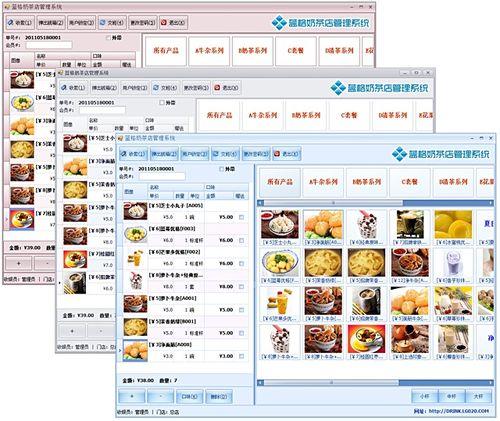Click red 退出(X) exit button in front window
Screen dimensions: 500x421
[287, 154]
